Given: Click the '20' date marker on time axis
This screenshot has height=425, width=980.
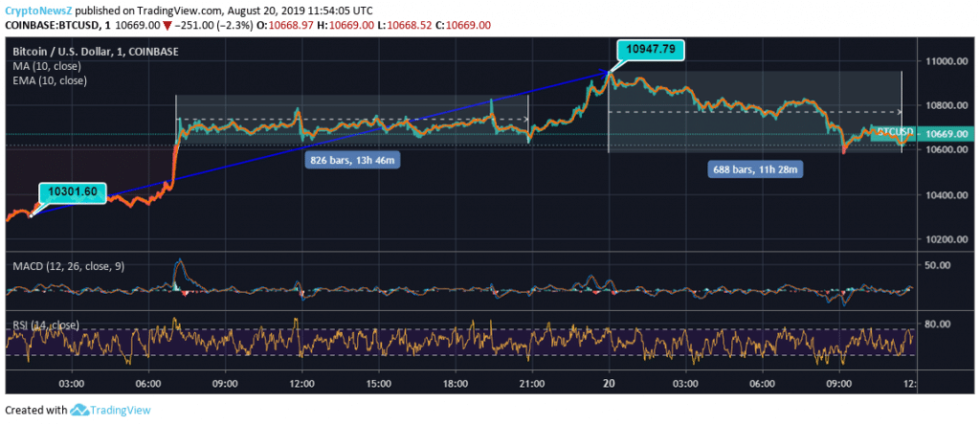Looking at the screenshot, I should coord(609,383).
